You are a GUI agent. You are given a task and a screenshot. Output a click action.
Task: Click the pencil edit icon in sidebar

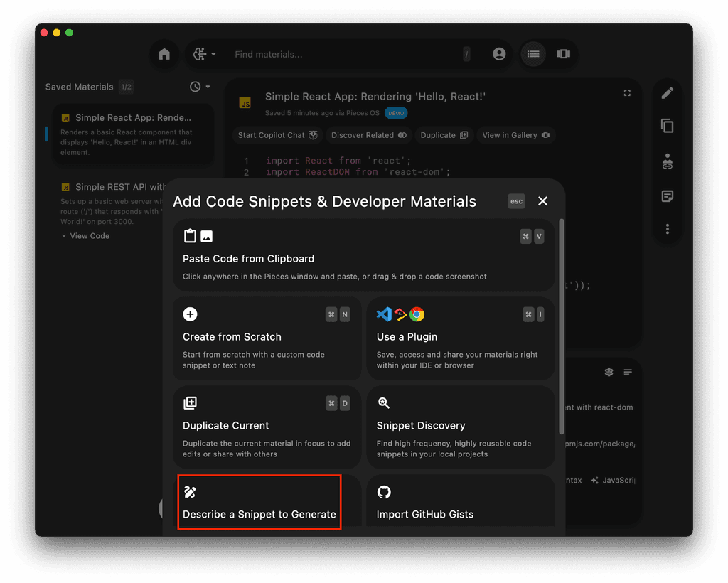[x=667, y=93]
